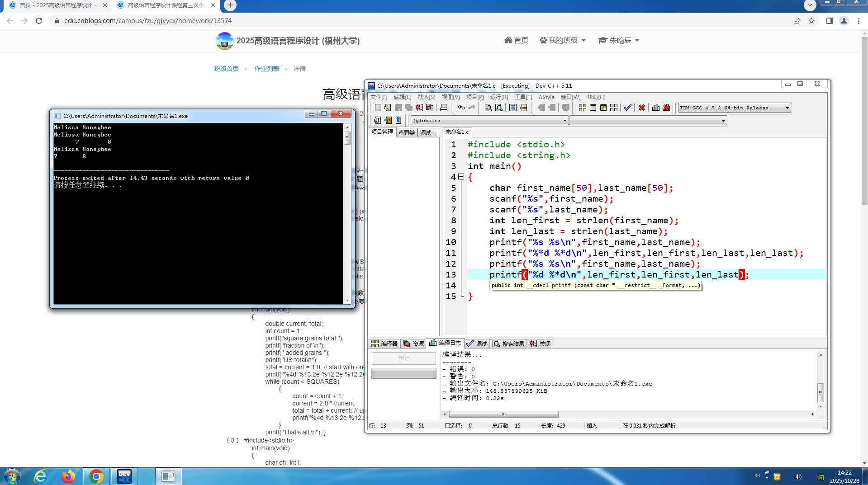Click the Find magnifier icon in Dev-C++

tap(489, 108)
